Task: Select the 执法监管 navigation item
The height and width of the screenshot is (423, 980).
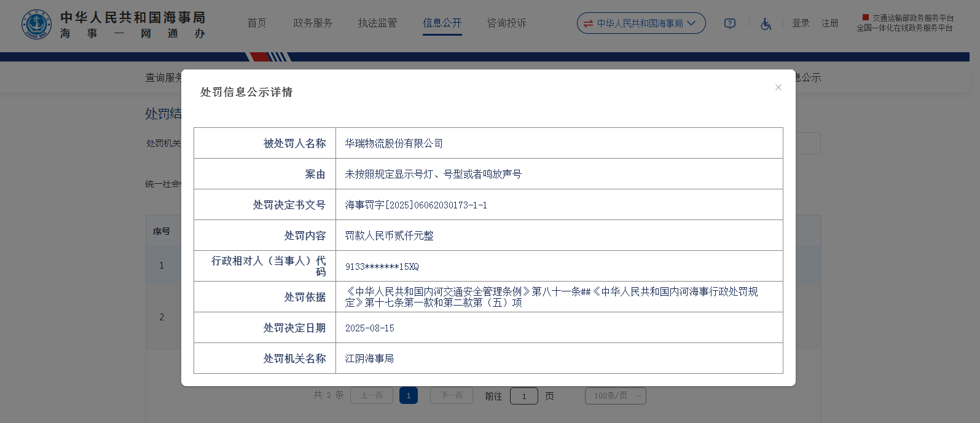Action: point(377,23)
